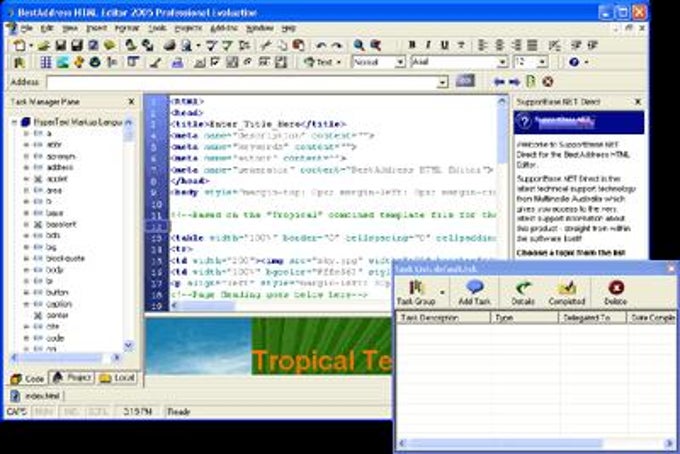Open the Format menu
Viewport: 680px width, 454px height.
(127, 28)
